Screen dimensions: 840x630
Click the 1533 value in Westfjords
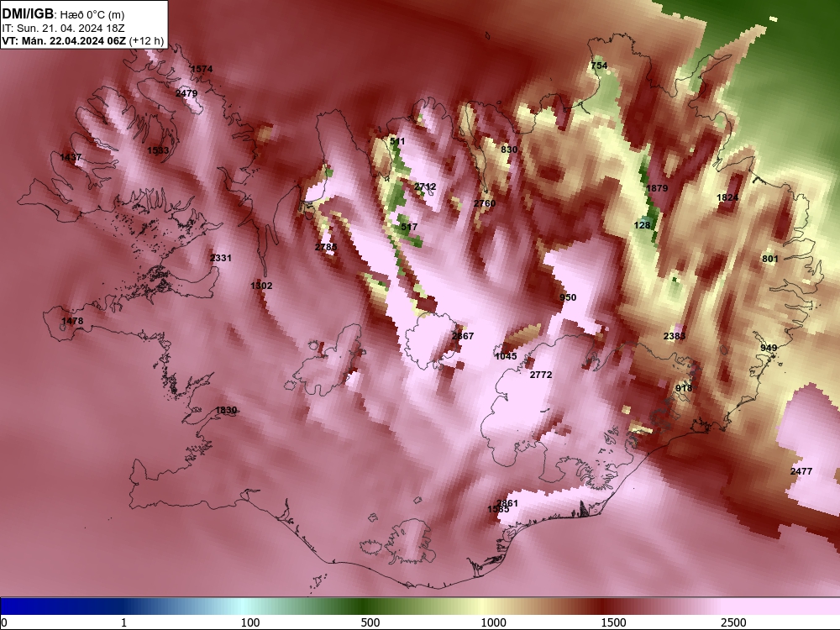pyautogui.click(x=158, y=150)
